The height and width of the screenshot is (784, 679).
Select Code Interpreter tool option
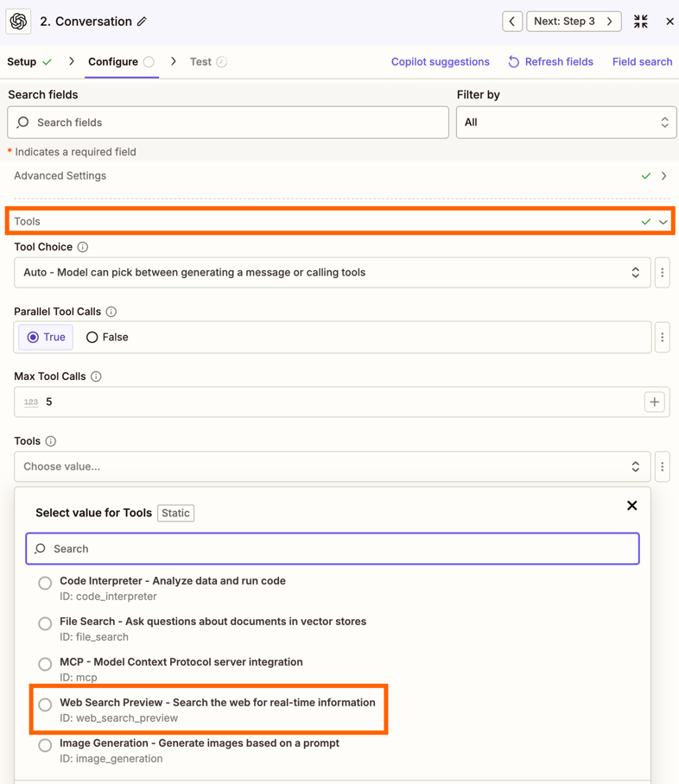[45, 583]
